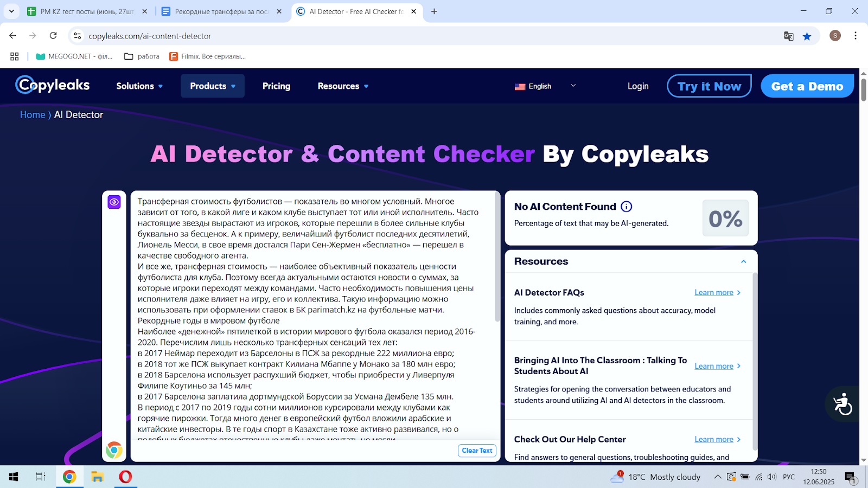Click the 0% result badge
Image resolution: width=868 pixels, height=488 pixels.
[725, 219]
